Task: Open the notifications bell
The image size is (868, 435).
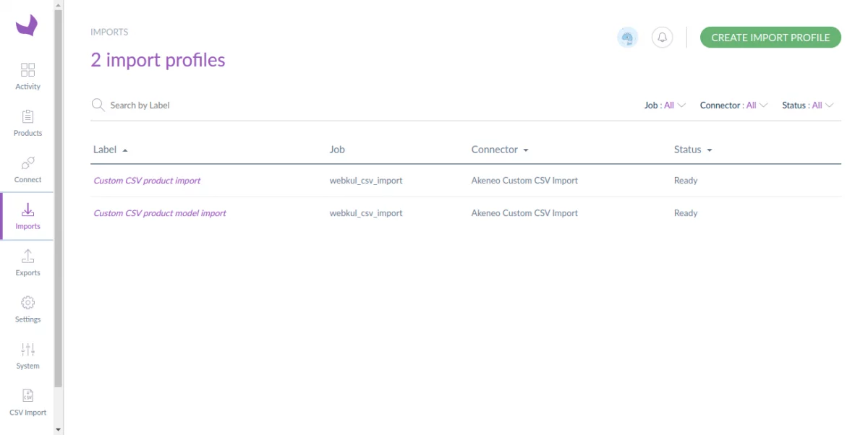Action: (662, 37)
